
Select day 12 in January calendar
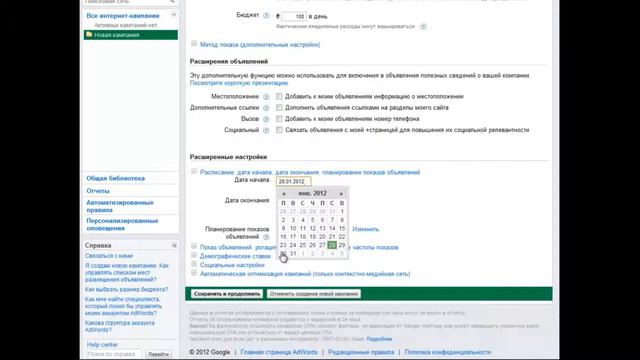313,229
